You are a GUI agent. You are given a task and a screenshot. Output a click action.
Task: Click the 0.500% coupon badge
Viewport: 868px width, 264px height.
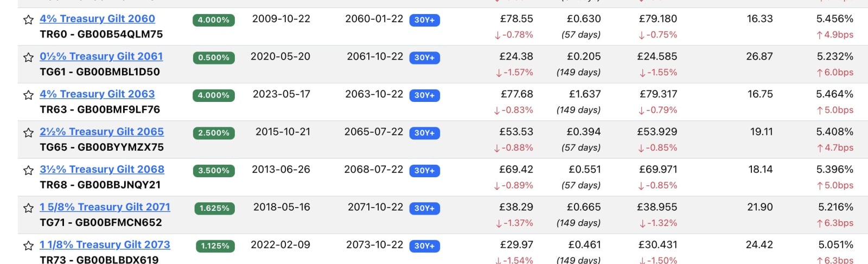pos(214,57)
